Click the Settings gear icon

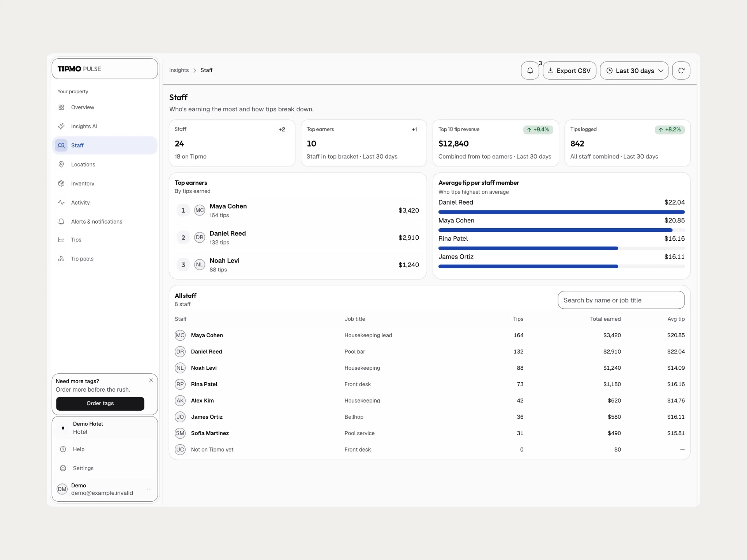click(x=63, y=468)
